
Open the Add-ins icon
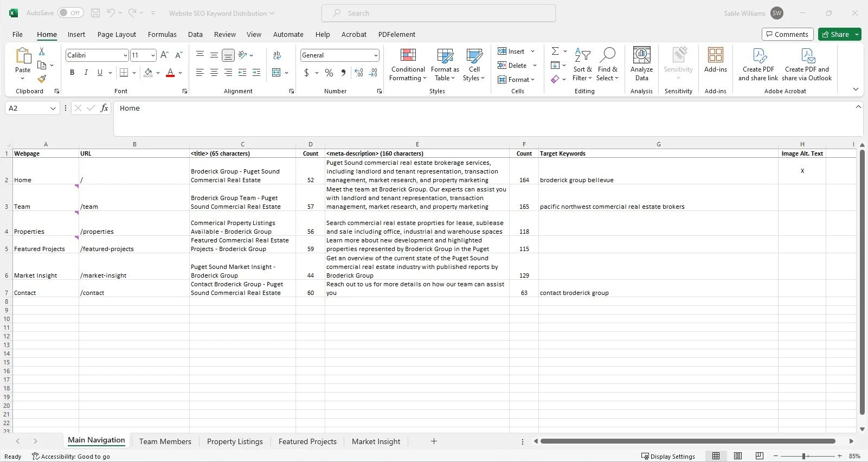[x=716, y=60]
